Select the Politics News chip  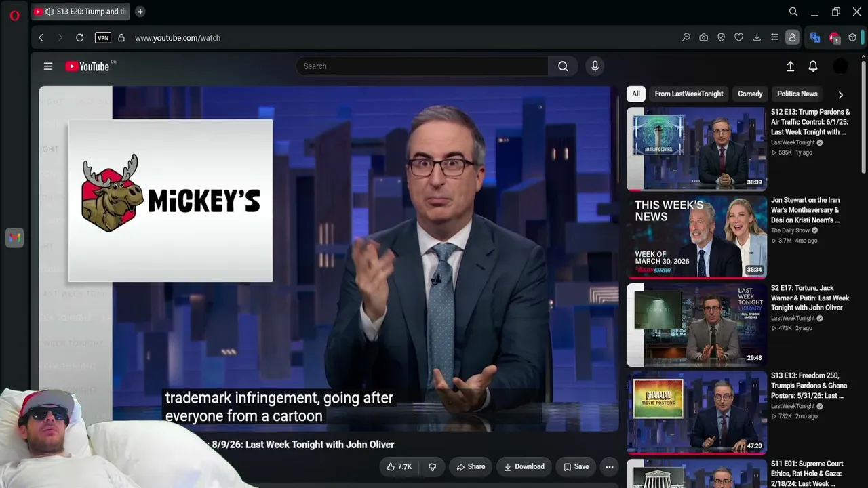coord(797,94)
